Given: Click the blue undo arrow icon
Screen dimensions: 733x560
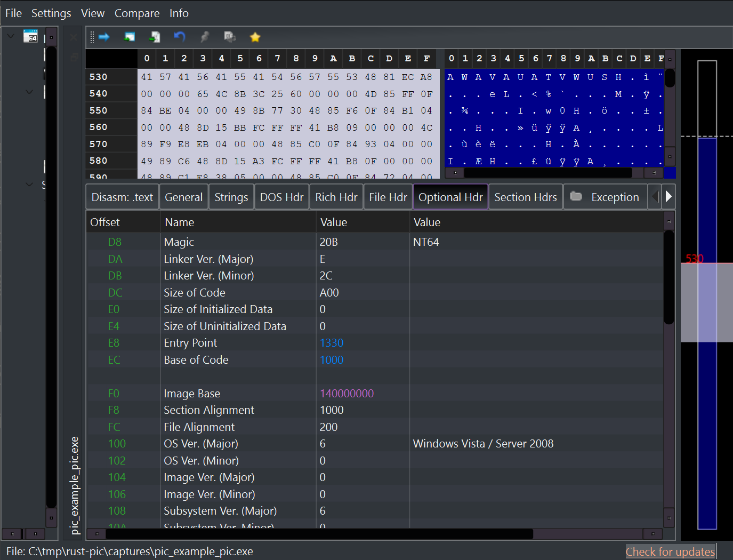Looking at the screenshot, I should click(180, 36).
